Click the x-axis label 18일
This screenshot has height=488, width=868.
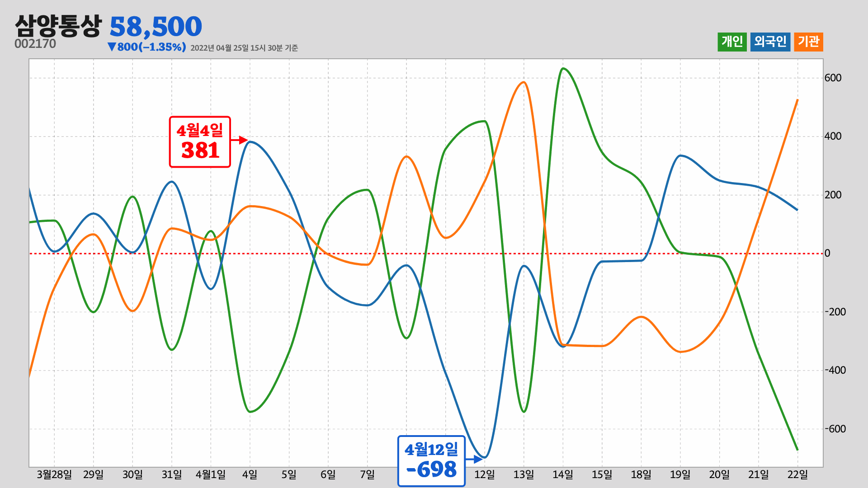tap(641, 474)
